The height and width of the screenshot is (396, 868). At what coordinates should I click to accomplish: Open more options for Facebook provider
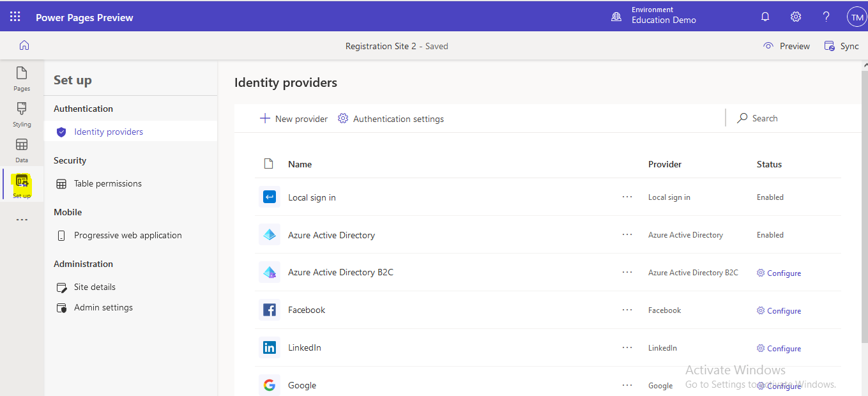[x=627, y=310]
